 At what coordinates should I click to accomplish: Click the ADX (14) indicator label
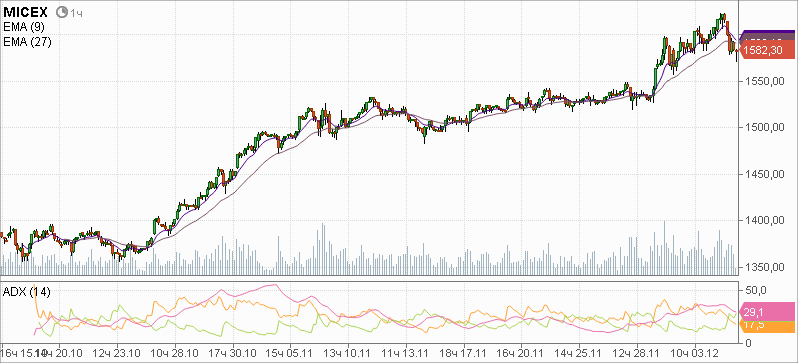(x=26, y=292)
